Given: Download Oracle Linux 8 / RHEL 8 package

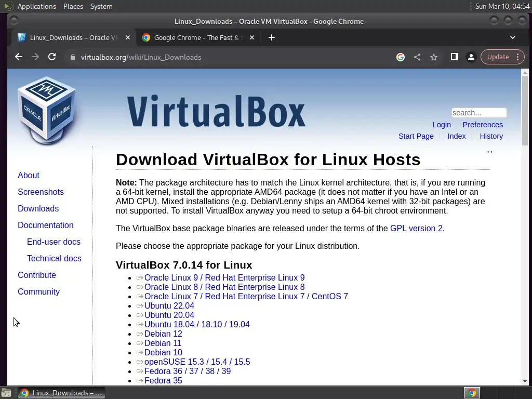Looking at the screenshot, I should [x=224, y=287].
